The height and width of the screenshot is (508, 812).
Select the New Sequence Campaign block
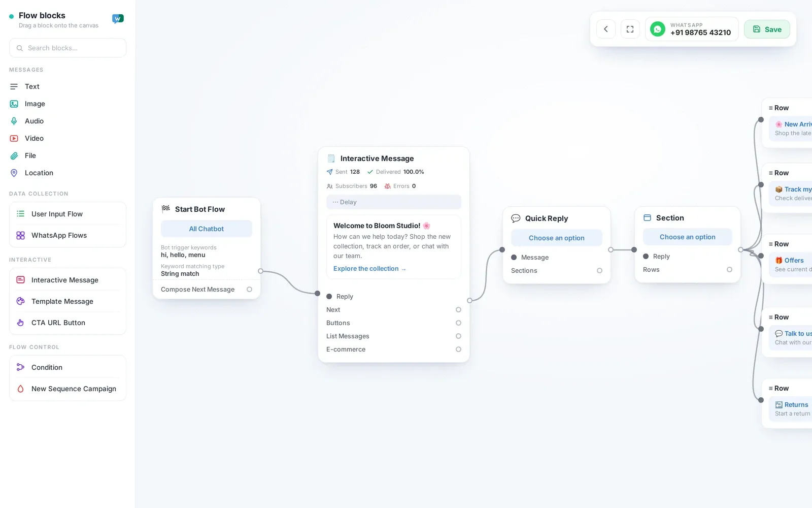[67, 389]
